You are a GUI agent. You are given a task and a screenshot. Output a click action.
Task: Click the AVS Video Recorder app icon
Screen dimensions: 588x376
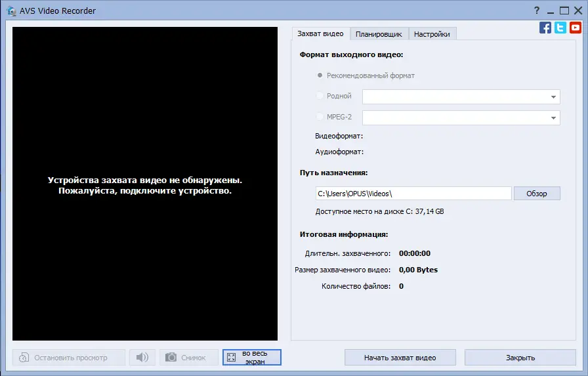pos(11,11)
